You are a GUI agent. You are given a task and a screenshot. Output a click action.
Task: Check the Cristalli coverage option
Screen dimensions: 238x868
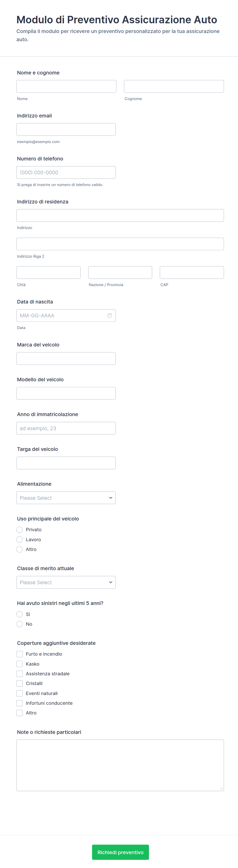(19, 683)
